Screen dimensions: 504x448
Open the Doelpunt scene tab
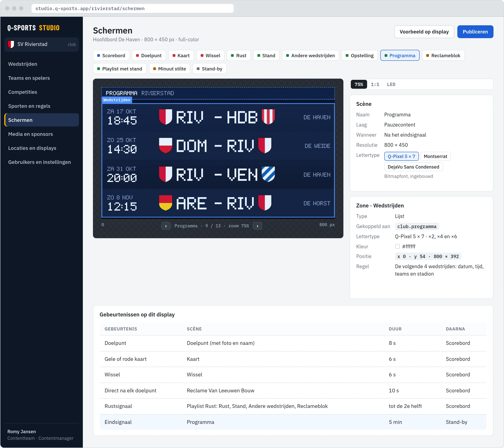[x=149, y=55]
